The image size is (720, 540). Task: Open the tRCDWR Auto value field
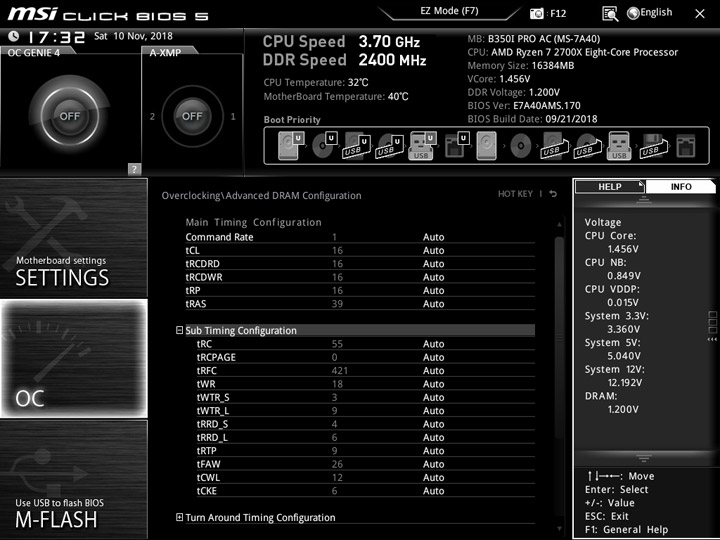point(433,277)
